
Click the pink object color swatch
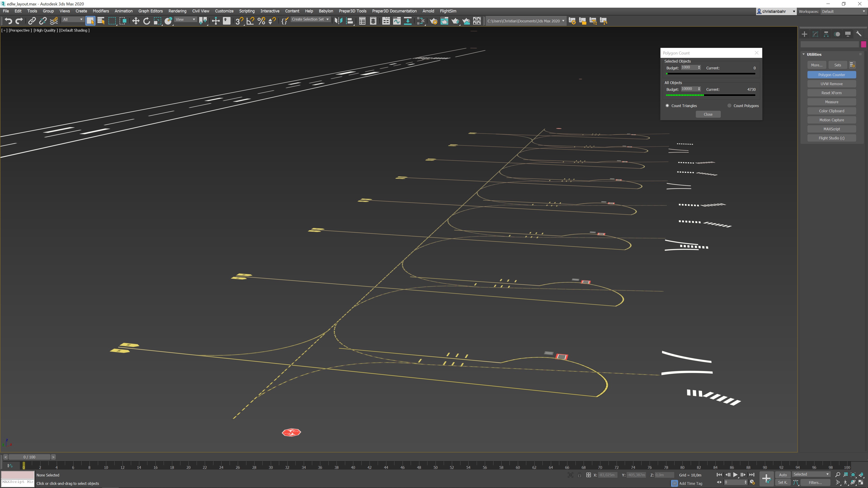[863, 45]
